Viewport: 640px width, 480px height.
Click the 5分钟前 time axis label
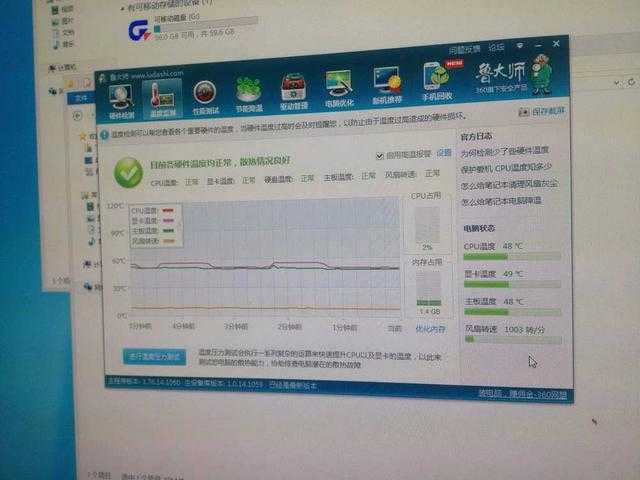coord(140,326)
